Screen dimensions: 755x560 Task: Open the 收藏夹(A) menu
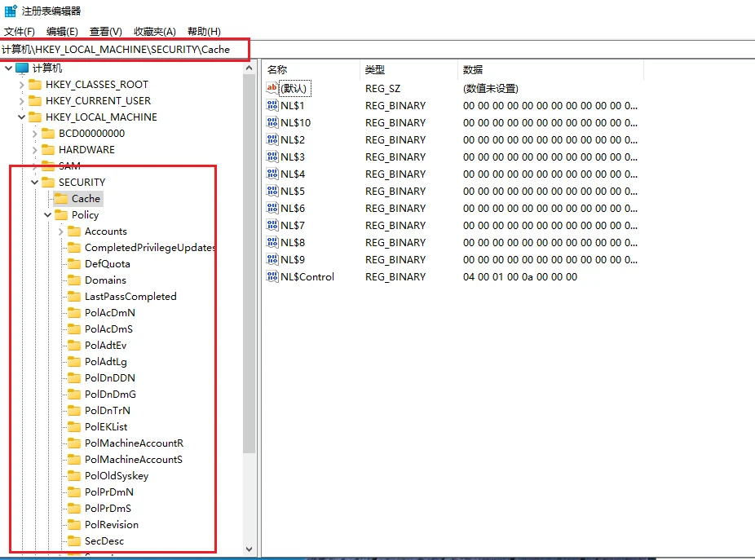pos(155,32)
